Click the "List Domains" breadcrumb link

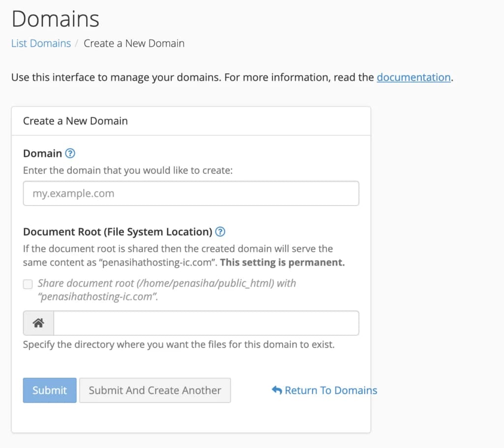click(41, 43)
